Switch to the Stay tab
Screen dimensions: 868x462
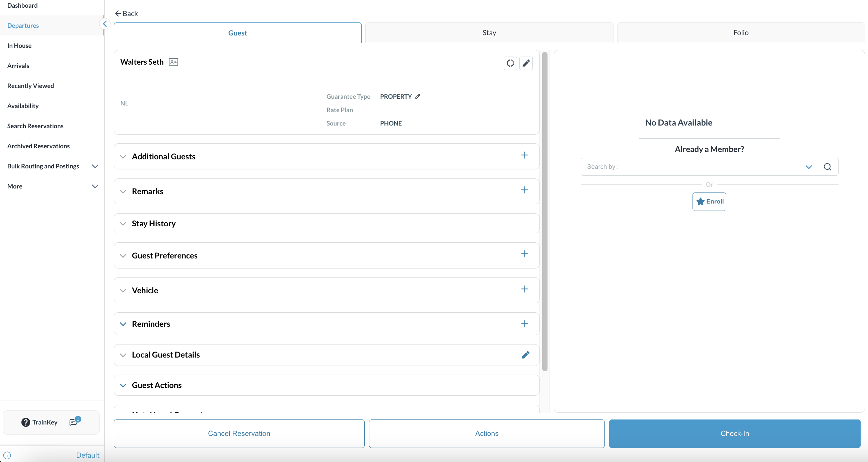click(x=489, y=33)
